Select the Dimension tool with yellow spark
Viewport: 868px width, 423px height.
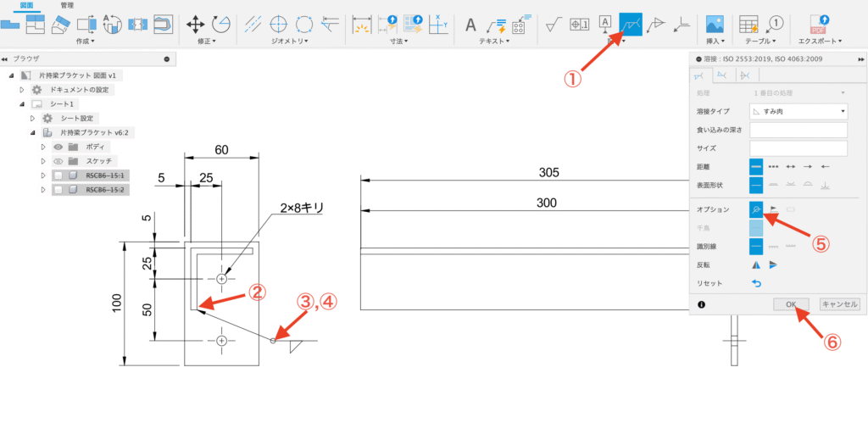click(x=363, y=25)
